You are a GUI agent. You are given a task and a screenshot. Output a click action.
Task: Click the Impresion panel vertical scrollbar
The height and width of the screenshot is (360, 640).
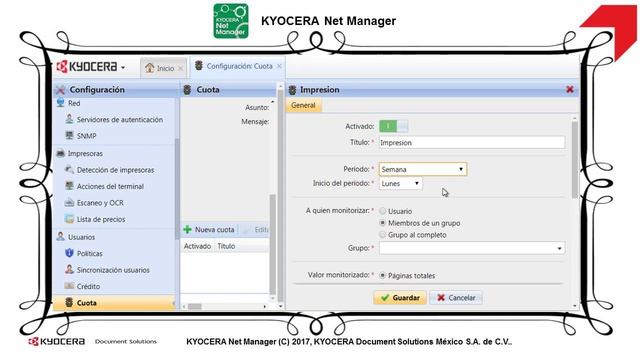point(575,159)
